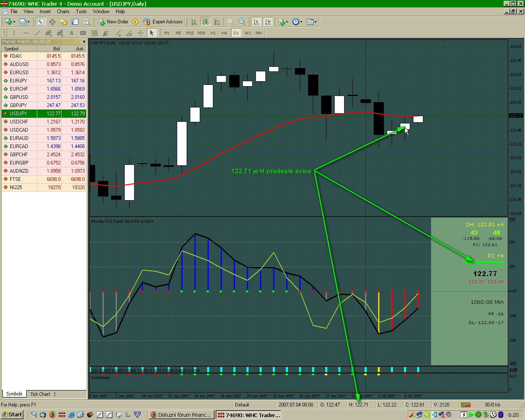Select the fan lines drawing tool
525x420 pixels.
(106, 33)
